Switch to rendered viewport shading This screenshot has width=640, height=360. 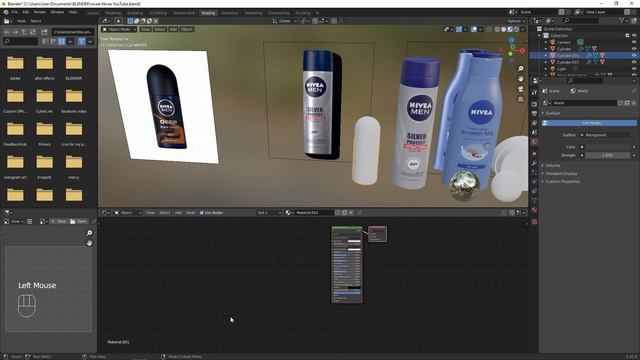click(516, 29)
